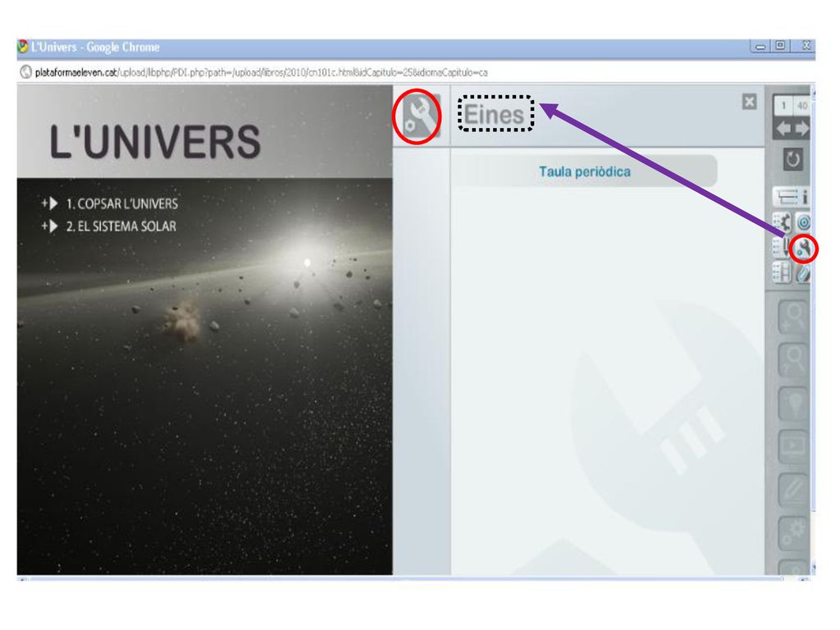The width and height of the screenshot is (840, 630).
Task: Click the light bulb icon in sidebar
Action: (793, 403)
